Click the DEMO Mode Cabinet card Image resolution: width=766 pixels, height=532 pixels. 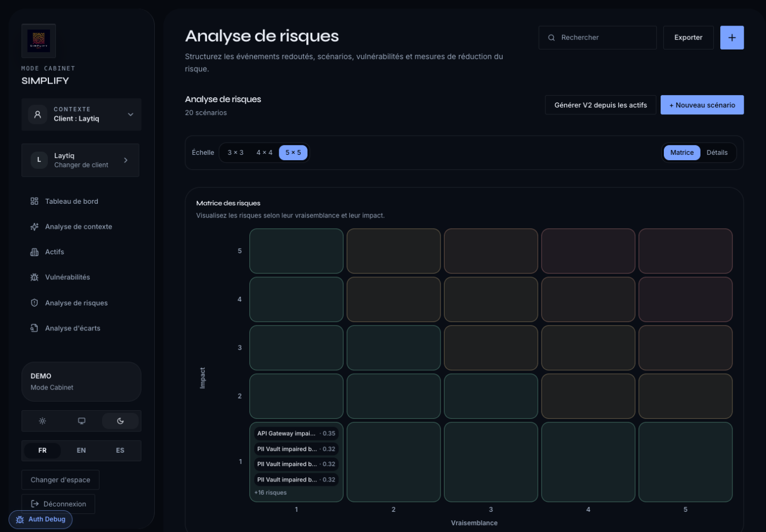[x=81, y=381]
